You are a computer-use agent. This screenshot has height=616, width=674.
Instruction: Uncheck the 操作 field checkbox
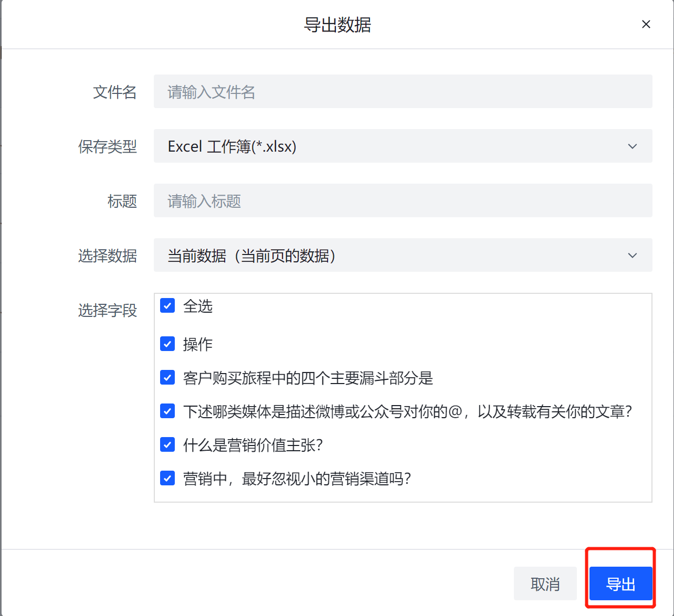coord(167,344)
